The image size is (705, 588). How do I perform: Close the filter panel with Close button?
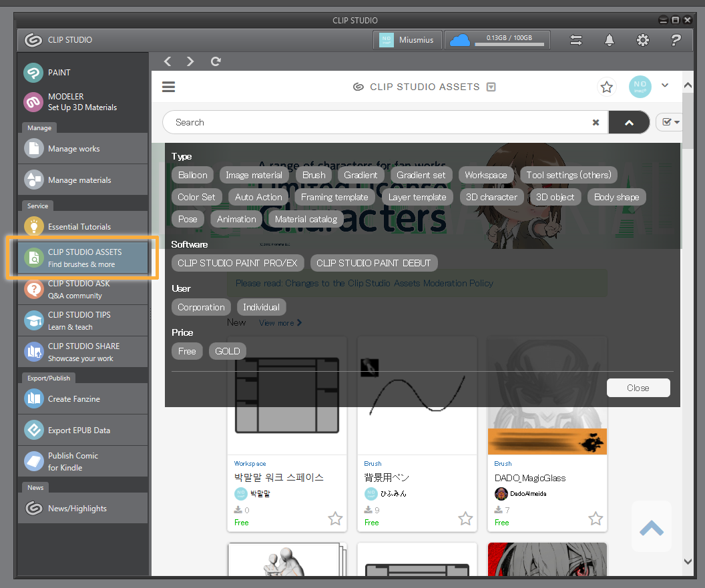tap(638, 388)
